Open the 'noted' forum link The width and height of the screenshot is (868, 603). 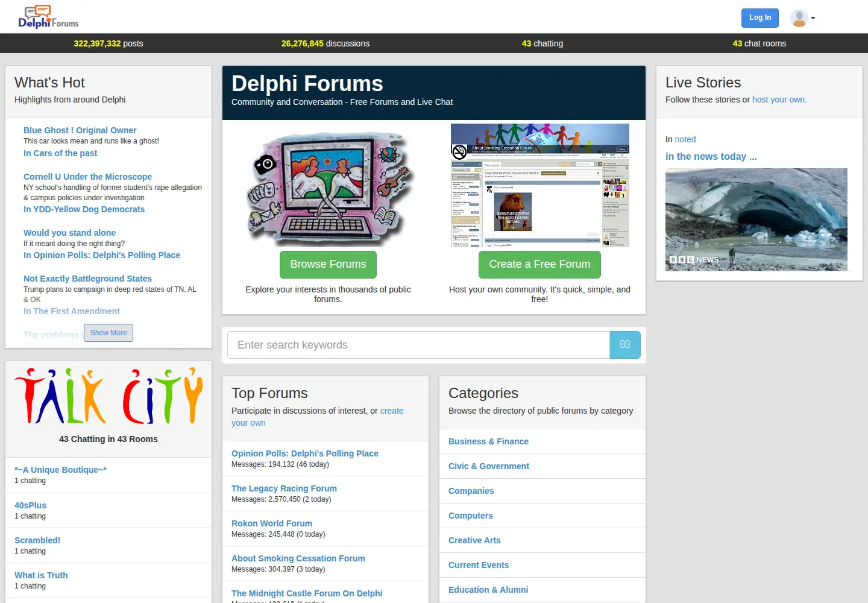click(x=685, y=139)
